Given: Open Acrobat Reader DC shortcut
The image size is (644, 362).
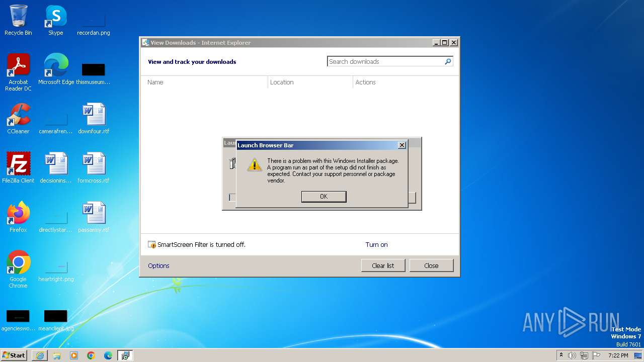Looking at the screenshot, I should 18,72.
